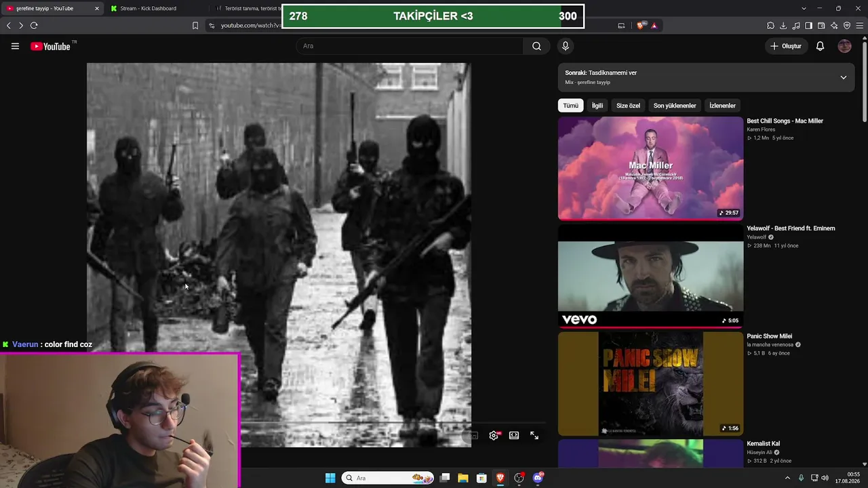Select the Tümü filter chip
Image resolution: width=868 pixels, height=488 pixels.
pos(571,106)
